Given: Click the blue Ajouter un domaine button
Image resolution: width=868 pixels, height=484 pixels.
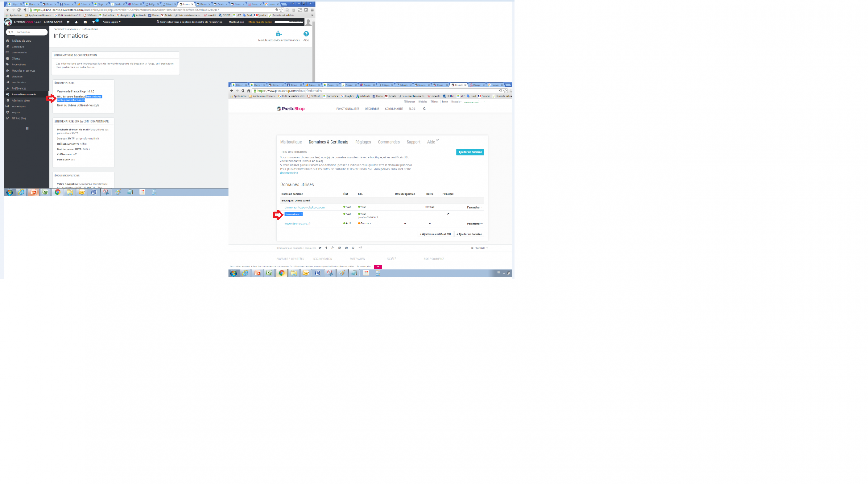Looking at the screenshot, I should [470, 152].
